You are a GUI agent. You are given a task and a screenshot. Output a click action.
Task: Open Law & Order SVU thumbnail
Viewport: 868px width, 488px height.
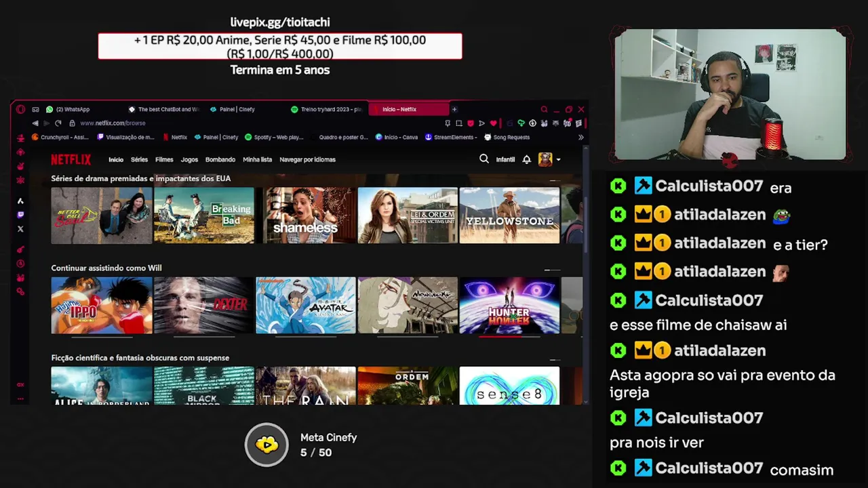pyautogui.click(x=408, y=216)
